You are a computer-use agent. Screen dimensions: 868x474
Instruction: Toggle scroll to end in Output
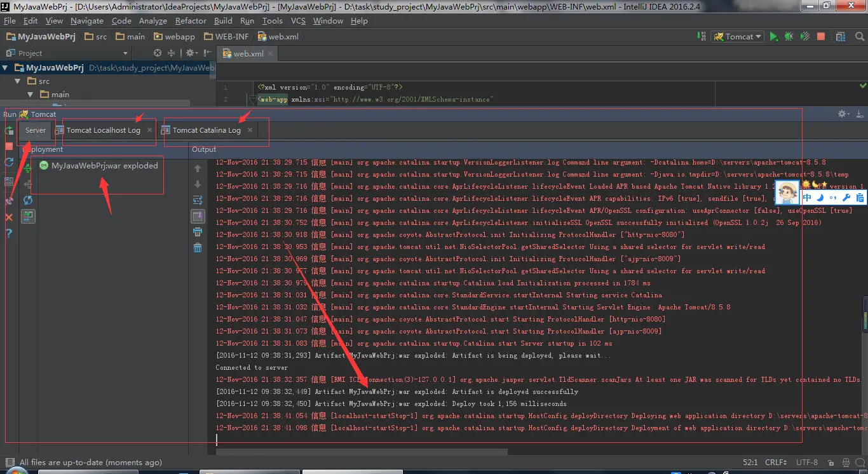click(198, 217)
